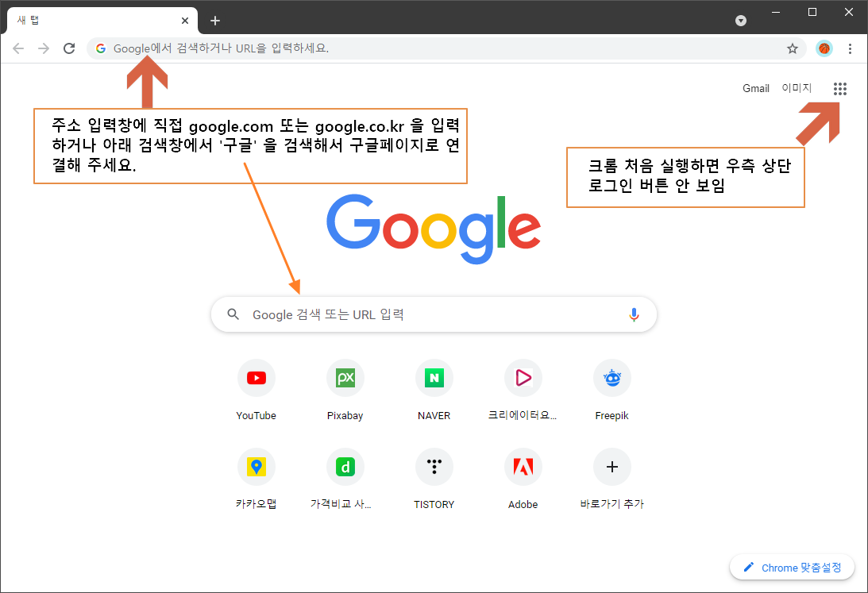Open a new tab with the plus button

(215, 21)
